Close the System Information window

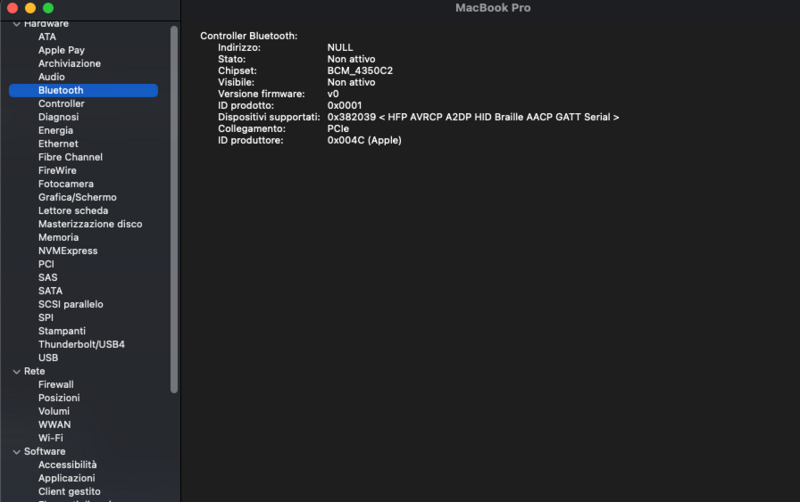tap(12, 8)
